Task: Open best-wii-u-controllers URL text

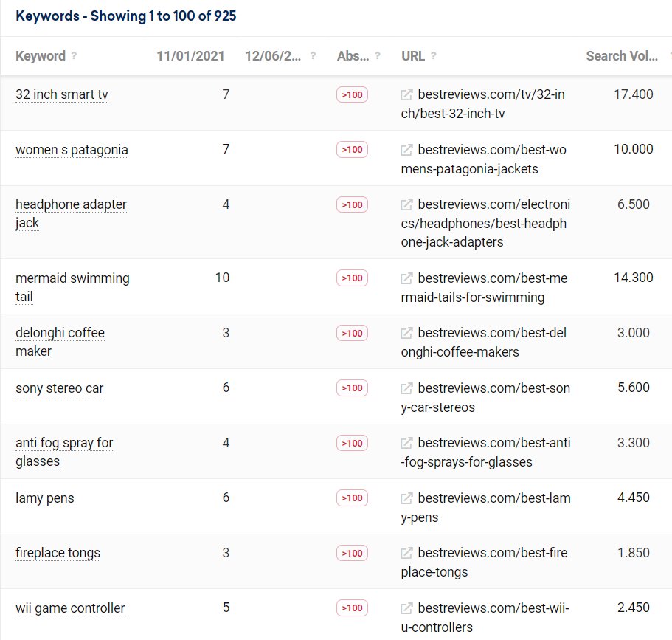Action: point(485,618)
